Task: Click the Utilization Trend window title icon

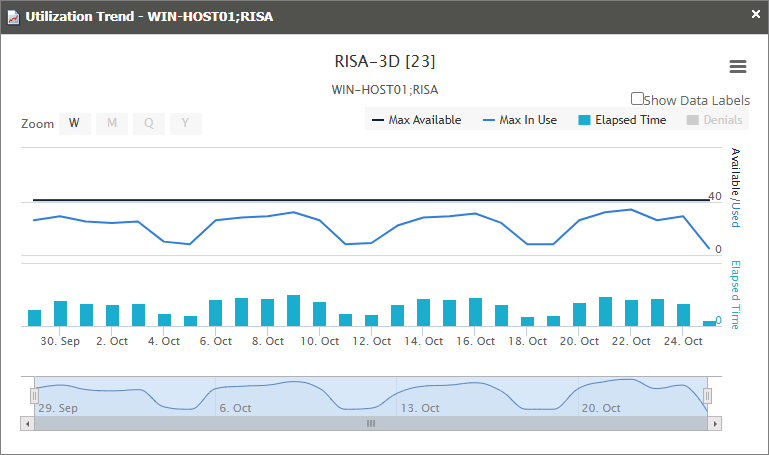Action: (x=13, y=16)
